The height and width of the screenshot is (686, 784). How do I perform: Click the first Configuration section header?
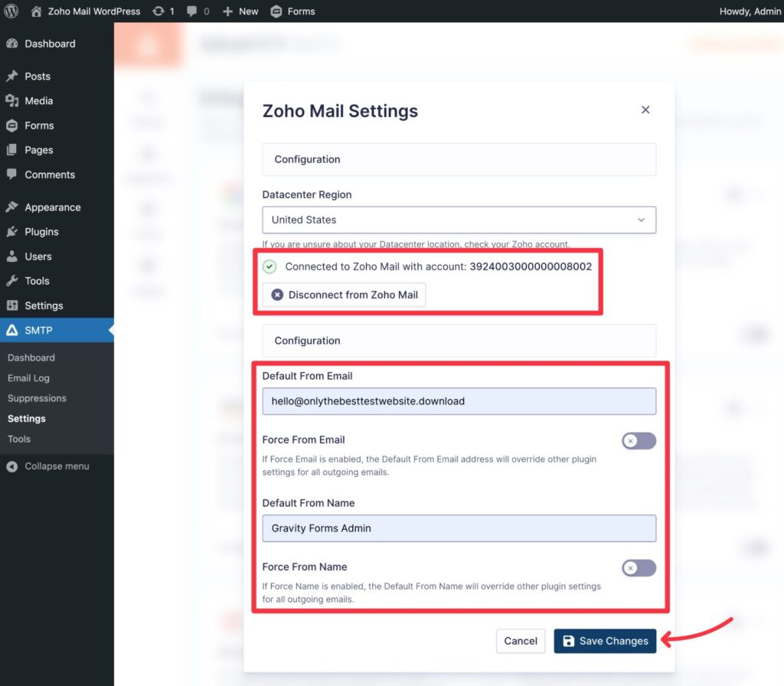(x=459, y=159)
